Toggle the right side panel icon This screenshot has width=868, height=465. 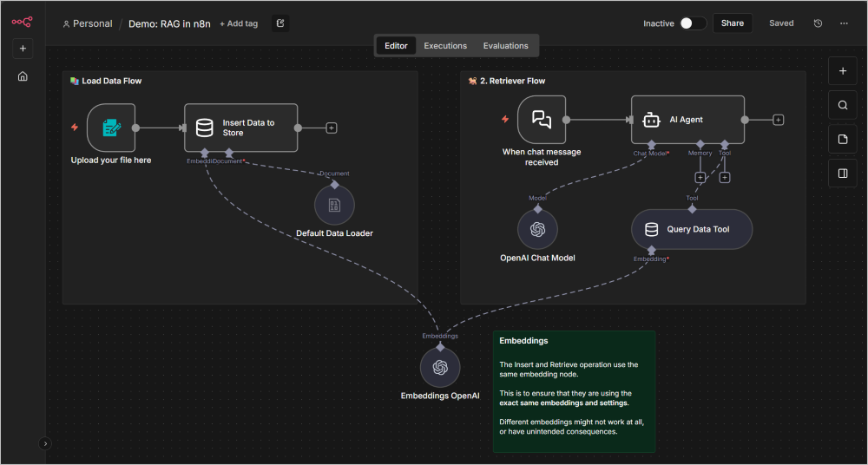[842, 174]
